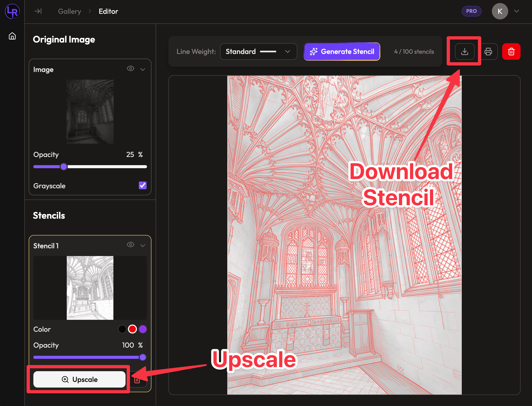This screenshot has width=532, height=406.
Task: Go to home via sidebar icon
Action: pos(12,36)
